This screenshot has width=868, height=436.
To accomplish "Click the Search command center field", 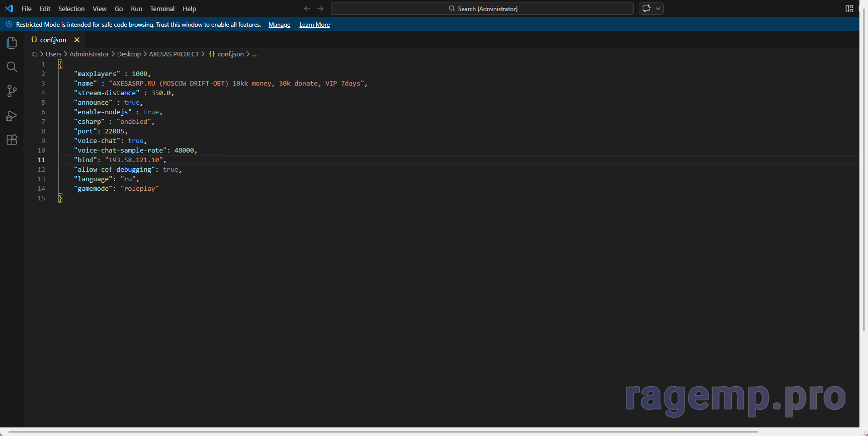I will coord(482,9).
